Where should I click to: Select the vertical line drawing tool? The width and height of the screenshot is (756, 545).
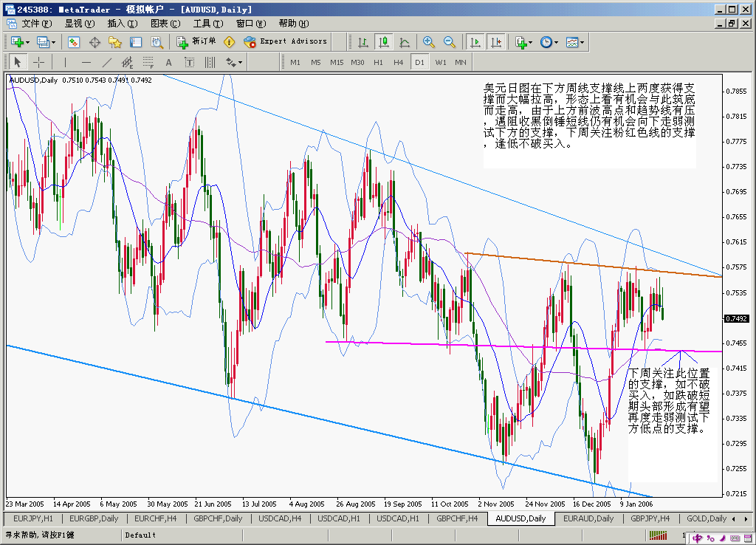65,62
